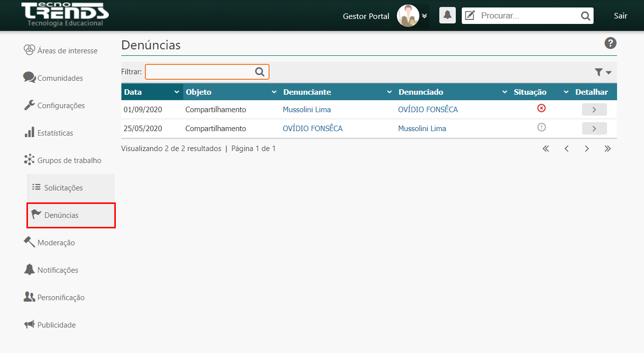Click the magnifier icon in Filtrar field
The image size is (644, 353).
pos(260,72)
